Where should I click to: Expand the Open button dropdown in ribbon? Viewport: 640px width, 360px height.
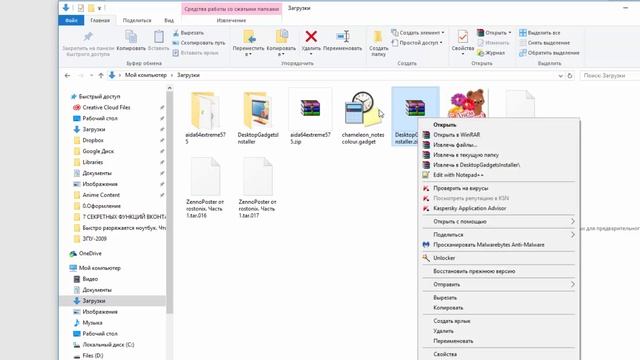pos(510,33)
